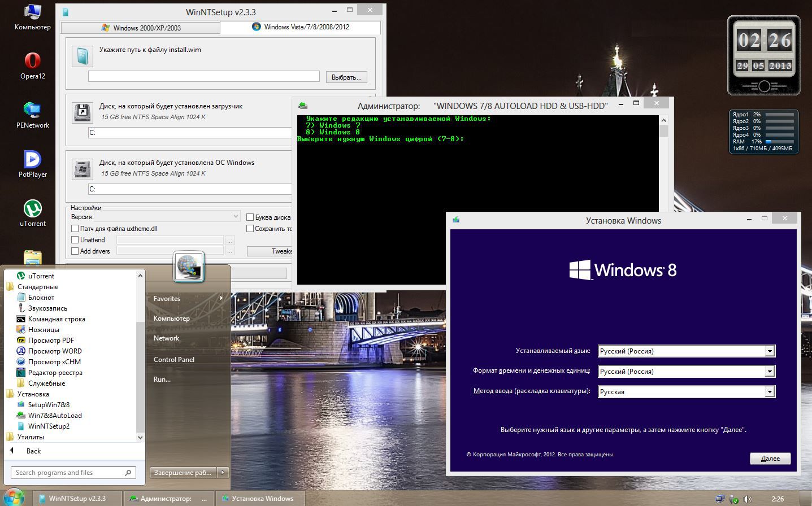Open Формат времени и денежных единиц dropdown

[687, 372]
